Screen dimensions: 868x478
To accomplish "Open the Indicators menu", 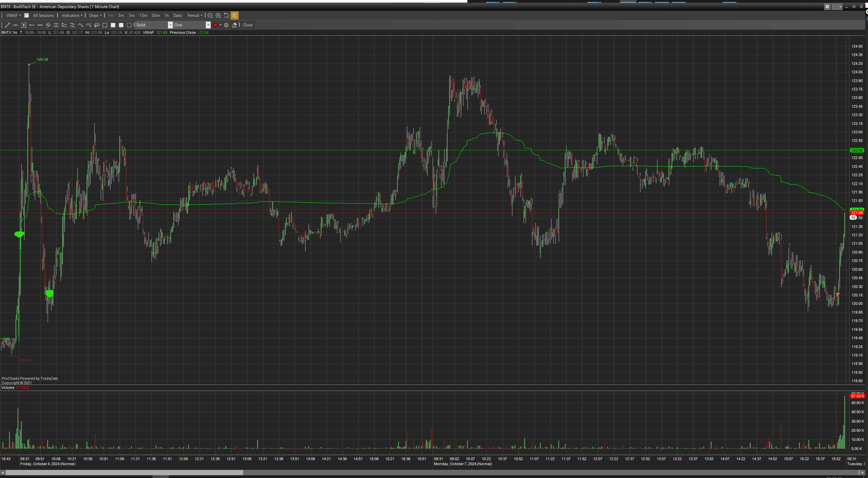I will 72,16.
